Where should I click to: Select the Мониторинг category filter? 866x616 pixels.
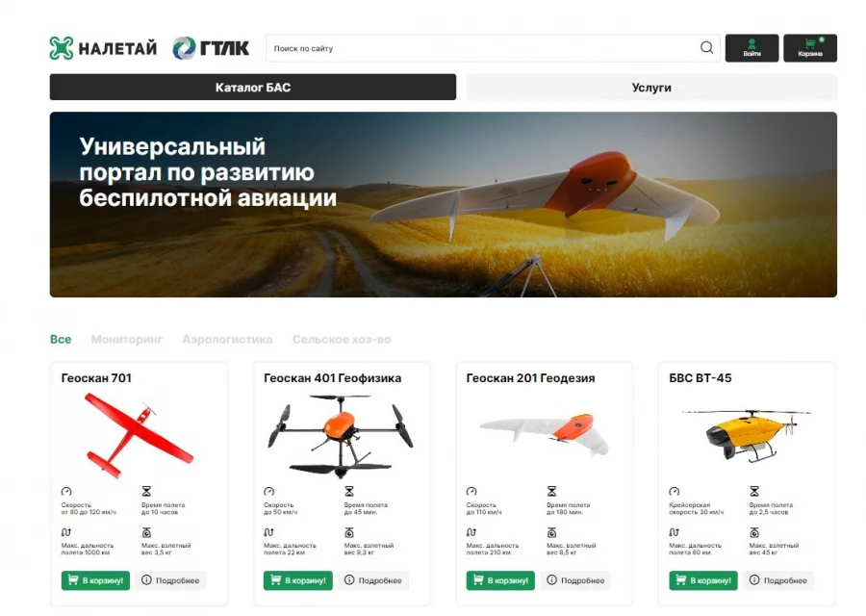(x=127, y=339)
